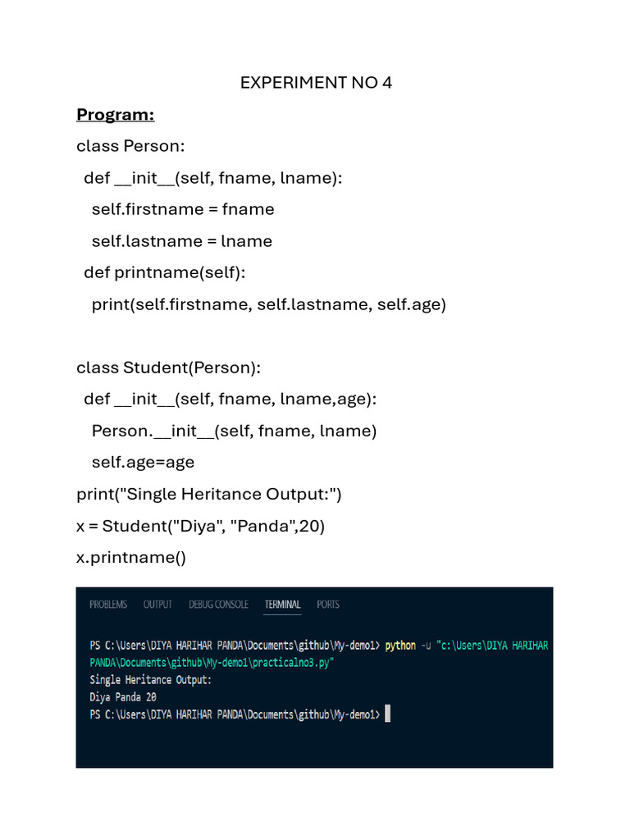Click the x = Student("Diya", "Panda",20) line

point(201,526)
